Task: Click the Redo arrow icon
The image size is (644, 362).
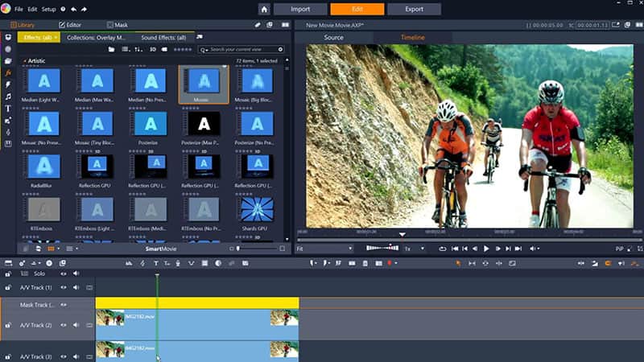Action: 85,9
